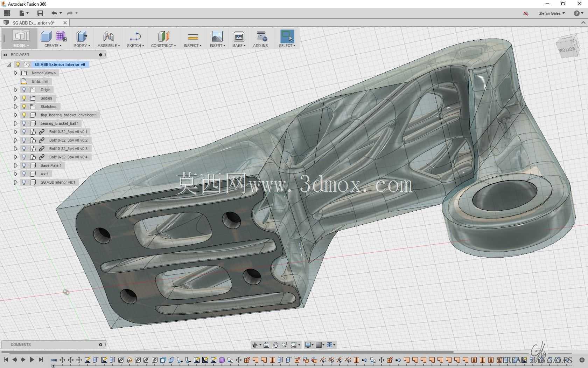
Task: Click the Insert image icon
Action: 217,36
